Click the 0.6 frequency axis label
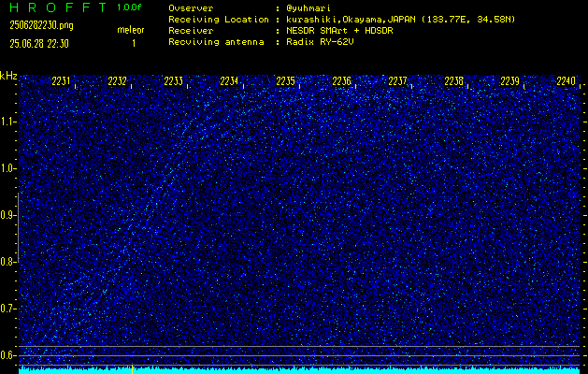 [x=7, y=355]
